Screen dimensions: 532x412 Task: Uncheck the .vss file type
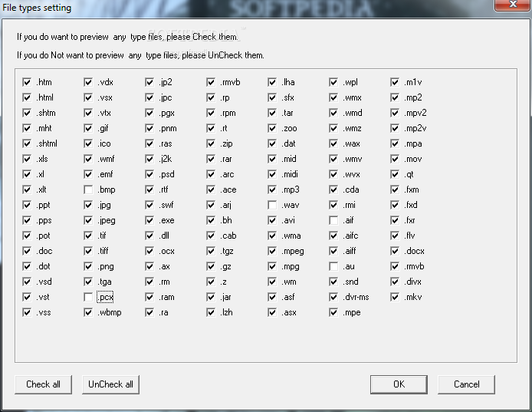pos(27,312)
